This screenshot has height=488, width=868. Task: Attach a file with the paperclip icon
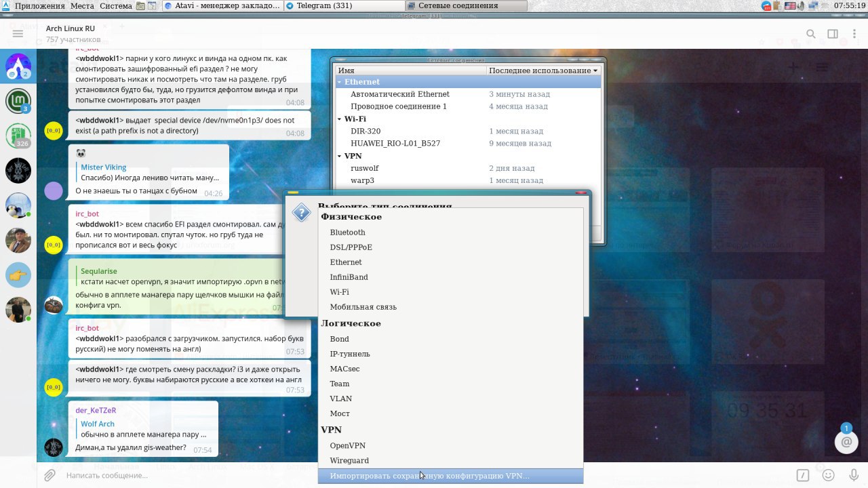[x=50, y=475]
